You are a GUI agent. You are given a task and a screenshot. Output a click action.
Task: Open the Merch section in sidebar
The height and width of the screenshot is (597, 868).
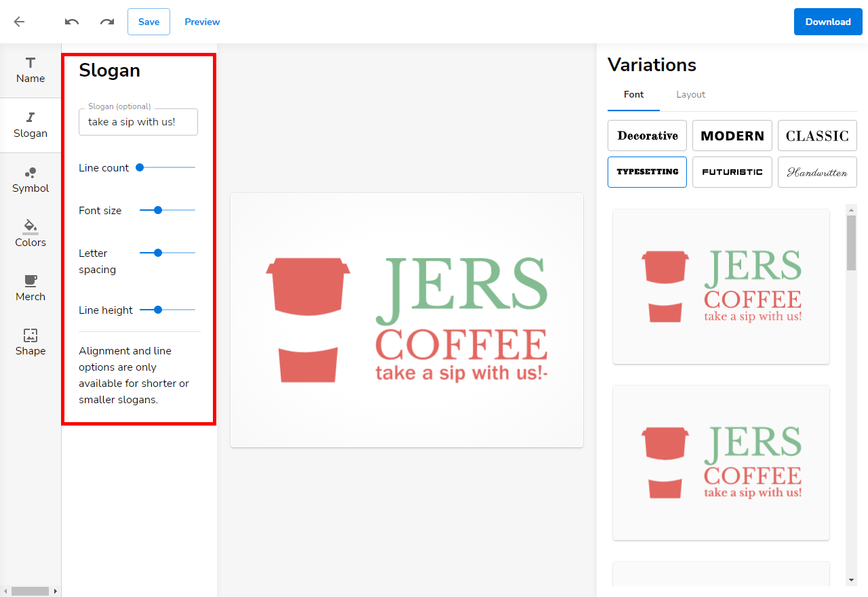[31, 289]
